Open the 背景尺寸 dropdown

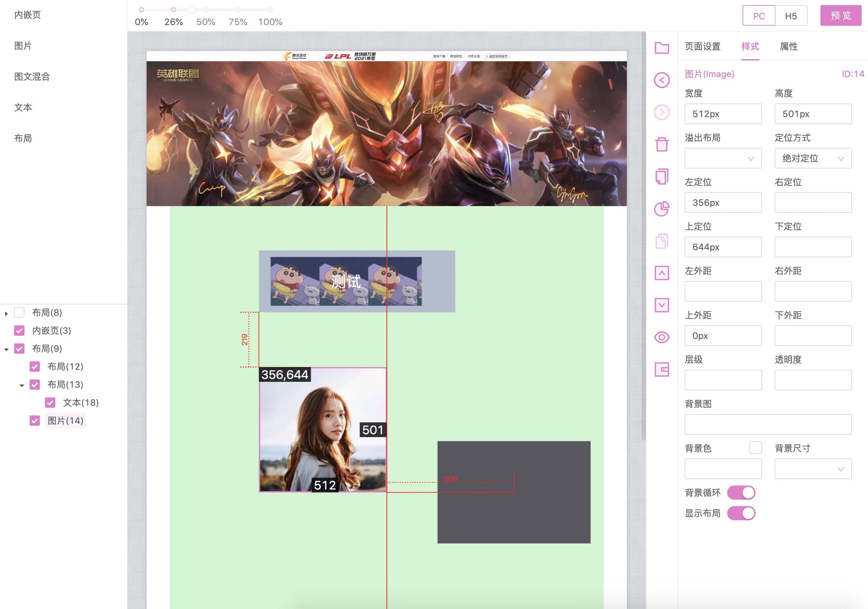tap(813, 469)
